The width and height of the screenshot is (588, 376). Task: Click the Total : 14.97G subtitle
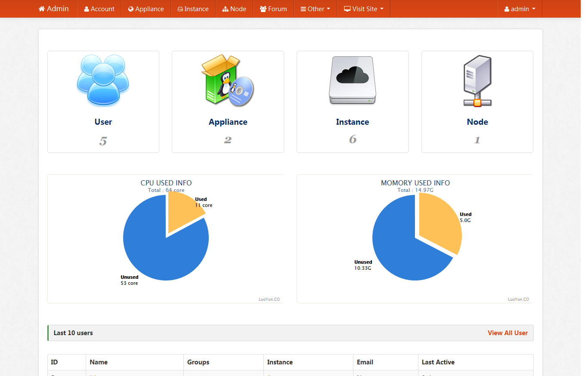coord(415,190)
